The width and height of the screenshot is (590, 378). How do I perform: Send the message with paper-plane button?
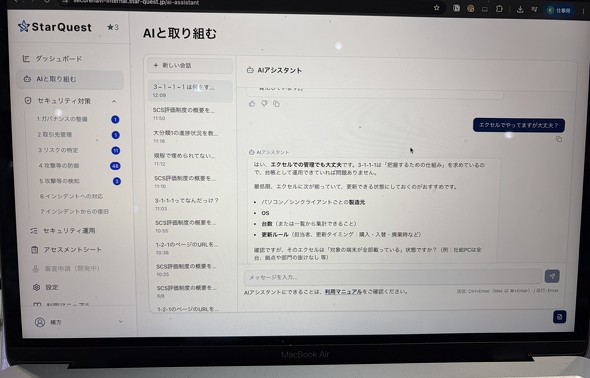click(552, 276)
